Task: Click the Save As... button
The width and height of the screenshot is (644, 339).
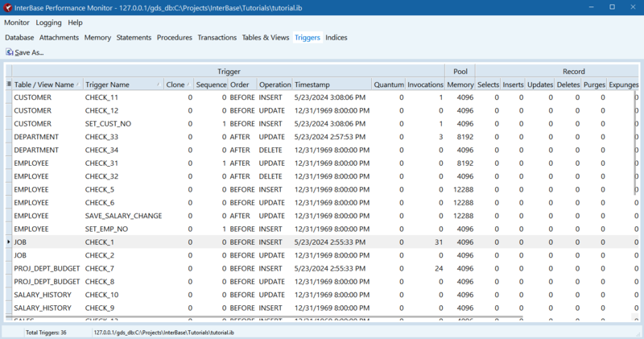Action: coord(25,52)
